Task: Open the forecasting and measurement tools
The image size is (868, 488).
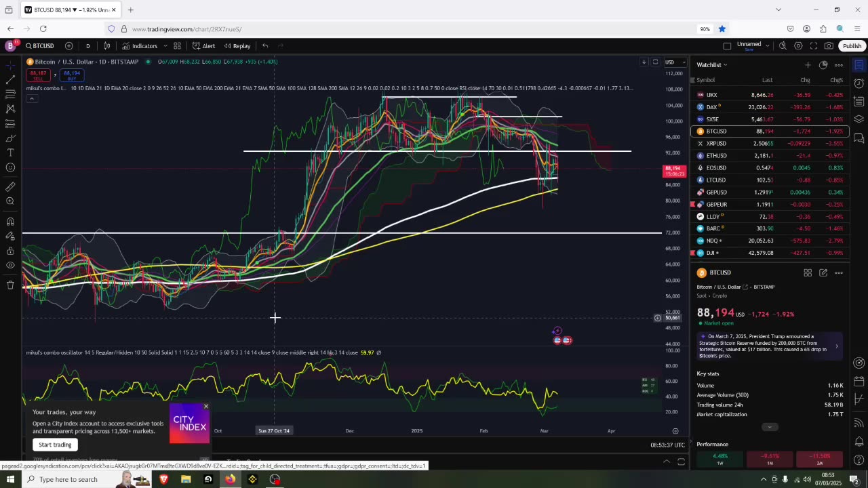Action: 10,123
